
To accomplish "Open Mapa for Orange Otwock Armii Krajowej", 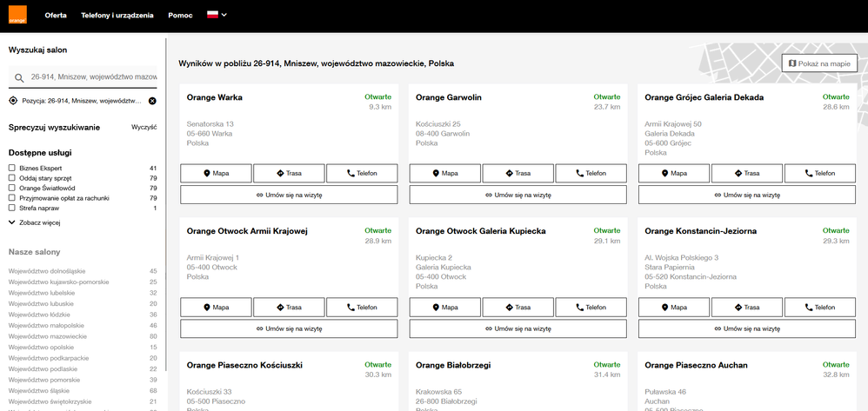I will pyautogui.click(x=216, y=307).
